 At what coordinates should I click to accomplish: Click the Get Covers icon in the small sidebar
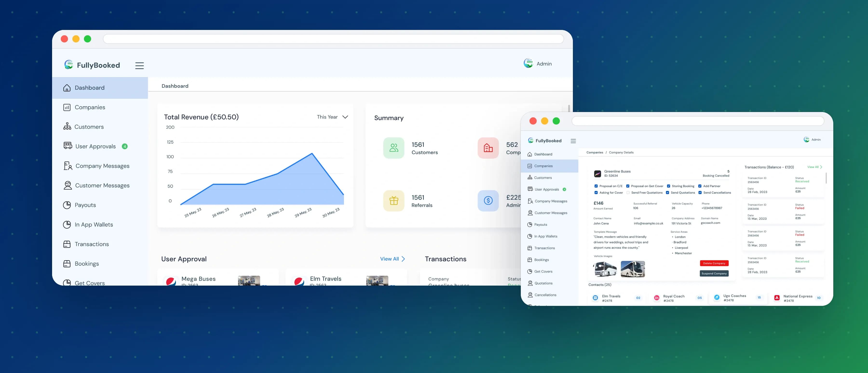tap(530, 272)
